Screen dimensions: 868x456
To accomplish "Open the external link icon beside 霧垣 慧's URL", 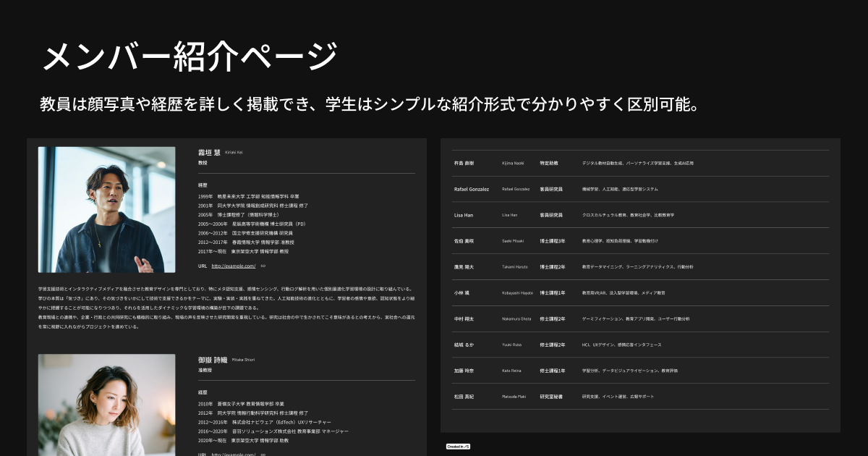I will [x=263, y=265].
